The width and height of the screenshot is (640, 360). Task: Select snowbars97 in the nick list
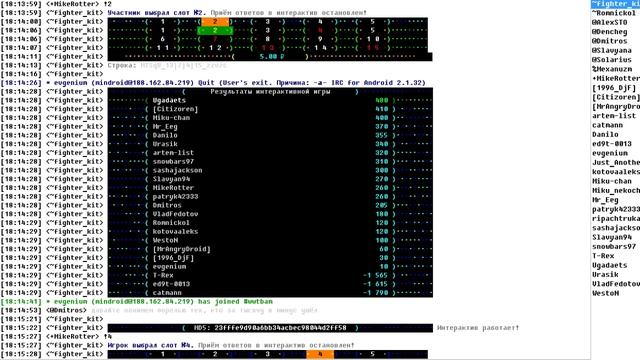coord(614,247)
